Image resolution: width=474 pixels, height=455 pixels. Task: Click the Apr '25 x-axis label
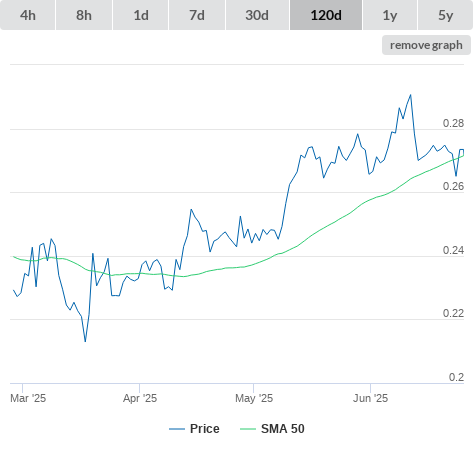pos(140,398)
